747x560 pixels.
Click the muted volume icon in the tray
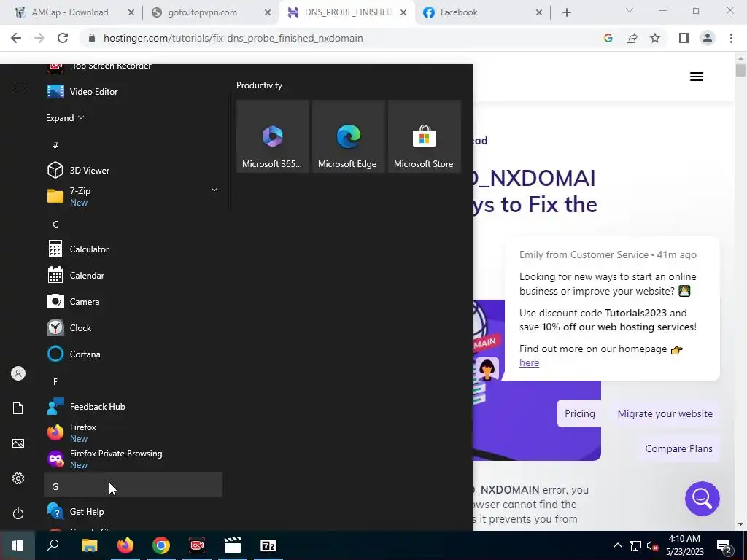[653, 545]
